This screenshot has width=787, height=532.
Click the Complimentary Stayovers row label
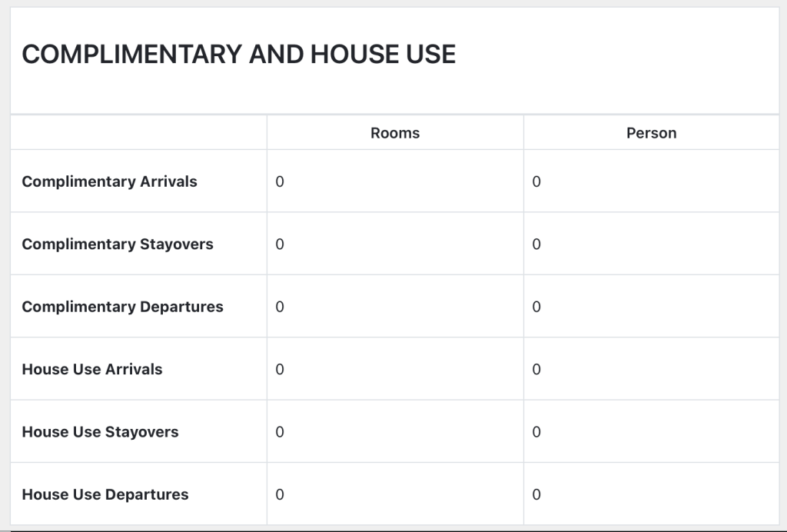tap(118, 244)
